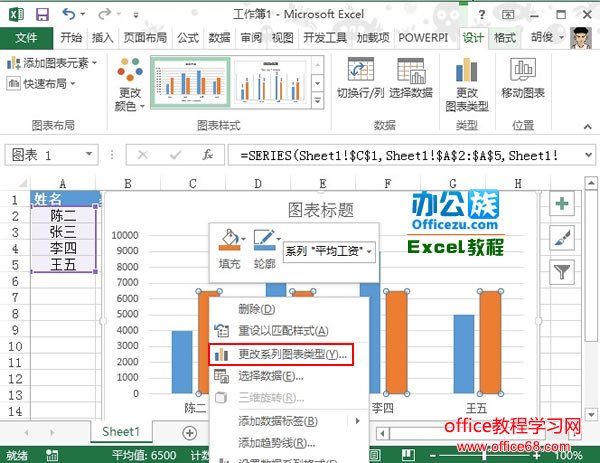The width and height of the screenshot is (600, 463).
Task: Expand the formula bar chevron
Action: click(589, 155)
